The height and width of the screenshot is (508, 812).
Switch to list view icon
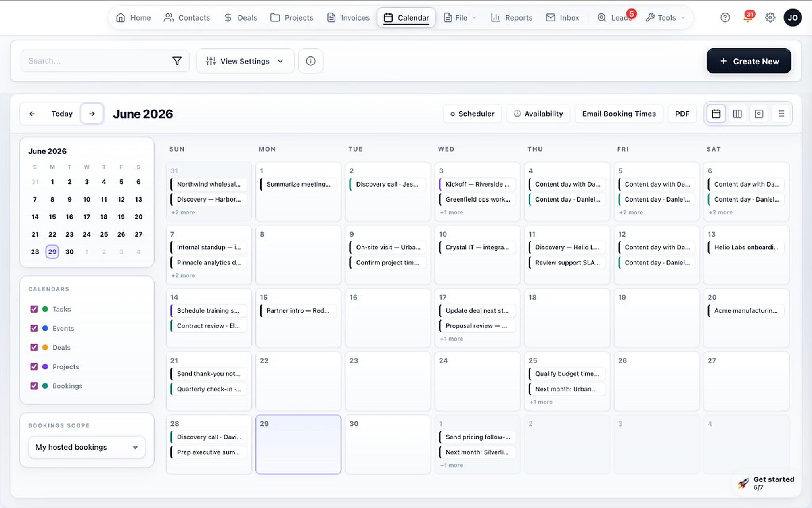coord(781,114)
